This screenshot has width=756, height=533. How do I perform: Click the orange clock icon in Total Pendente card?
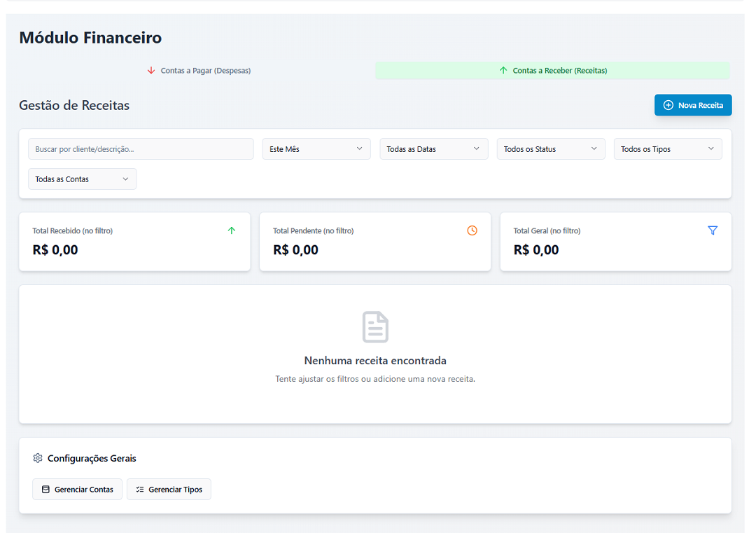tap(472, 230)
